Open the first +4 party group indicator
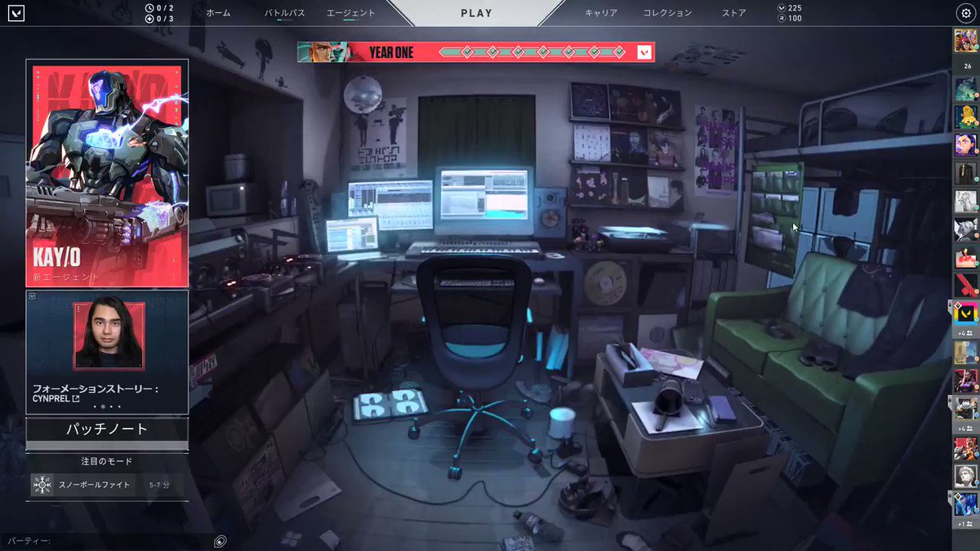 coord(965,333)
